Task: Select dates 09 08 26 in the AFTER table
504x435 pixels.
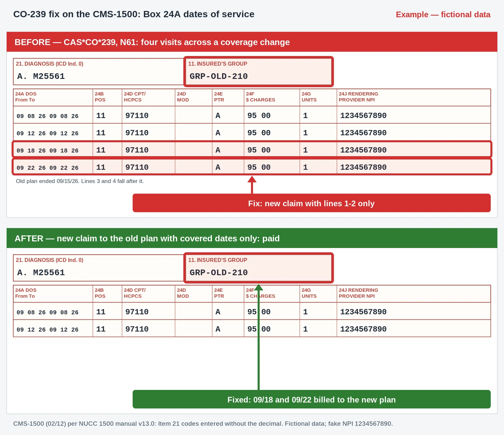Action: tap(47, 312)
